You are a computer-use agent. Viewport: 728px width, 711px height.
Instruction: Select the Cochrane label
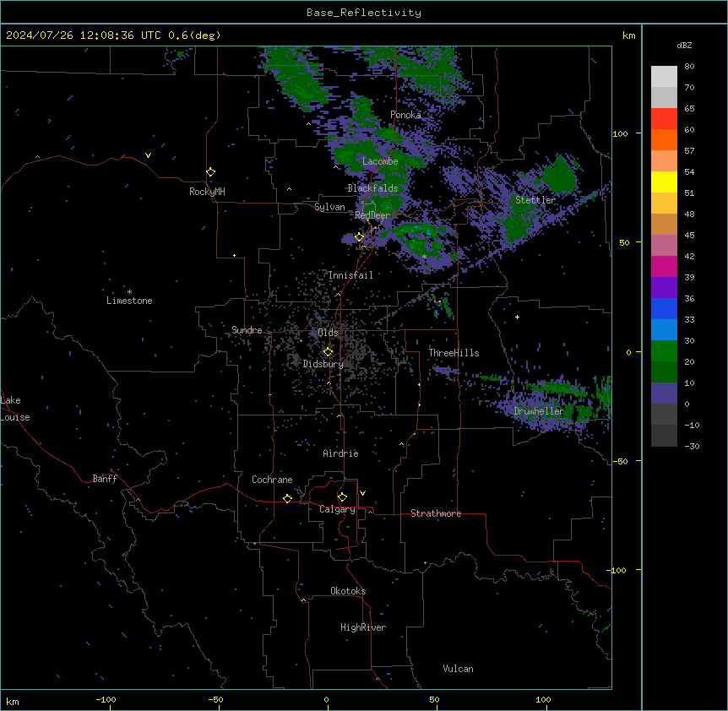[272, 480]
